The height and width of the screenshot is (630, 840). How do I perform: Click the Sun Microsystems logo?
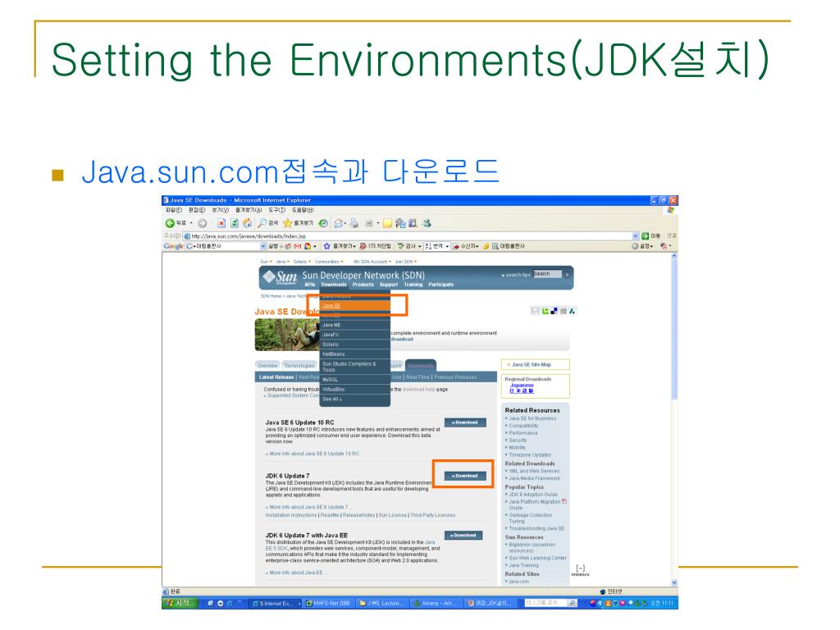(x=281, y=276)
